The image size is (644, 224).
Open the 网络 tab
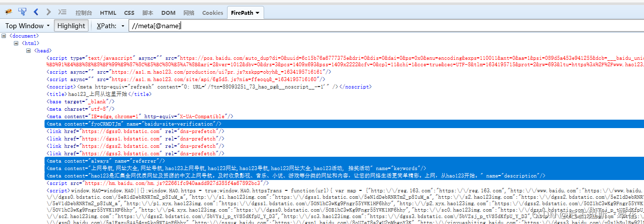[189, 13]
